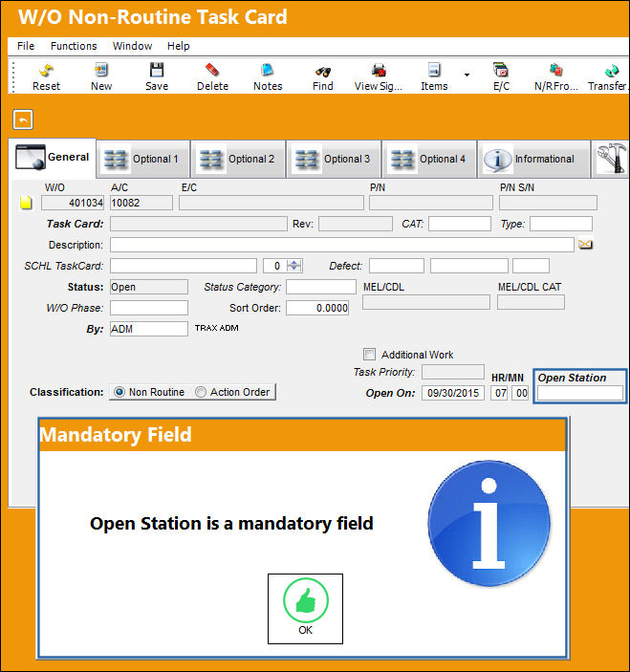Click the first Defect input field
Screen dimensions: 630x672
tap(397, 266)
